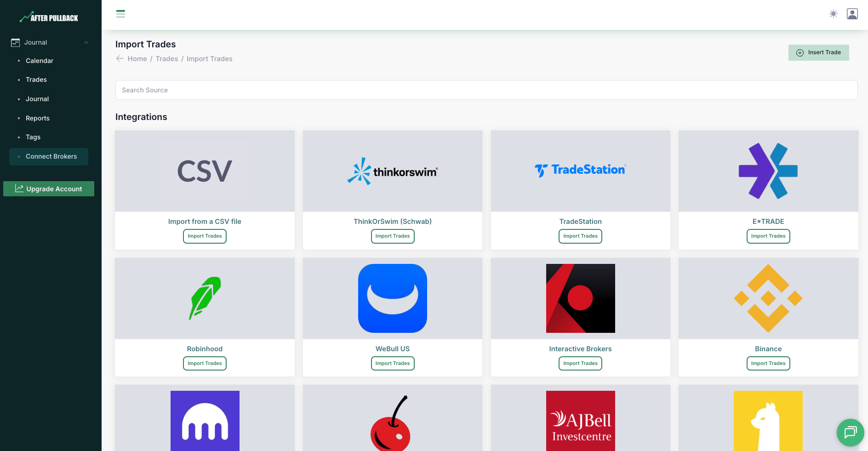The height and width of the screenshot is (451, 868).
Task: Click the back arrow in breadcrumb
Action: 120,58
